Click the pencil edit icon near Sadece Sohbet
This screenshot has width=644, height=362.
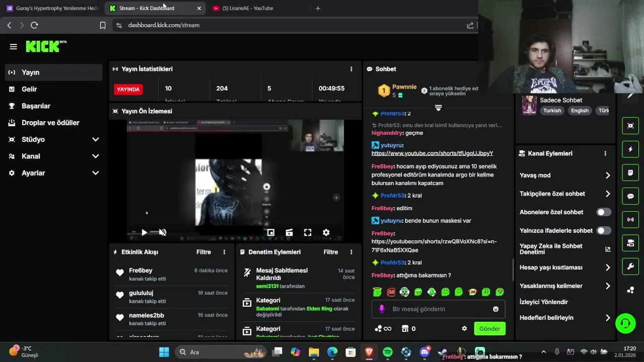630,96
